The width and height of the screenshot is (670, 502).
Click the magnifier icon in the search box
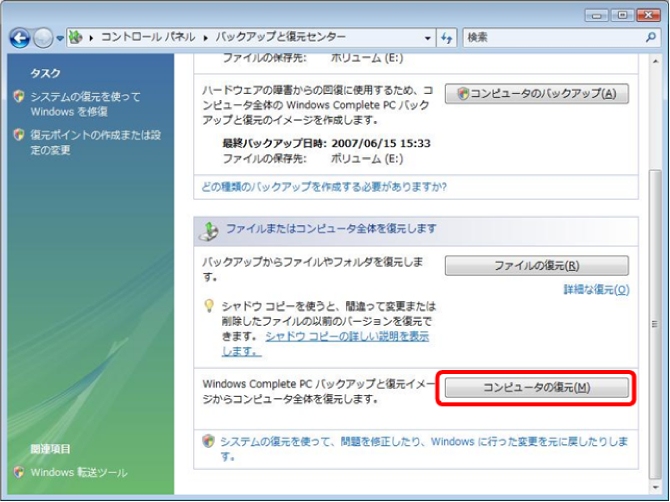point(649,38)
